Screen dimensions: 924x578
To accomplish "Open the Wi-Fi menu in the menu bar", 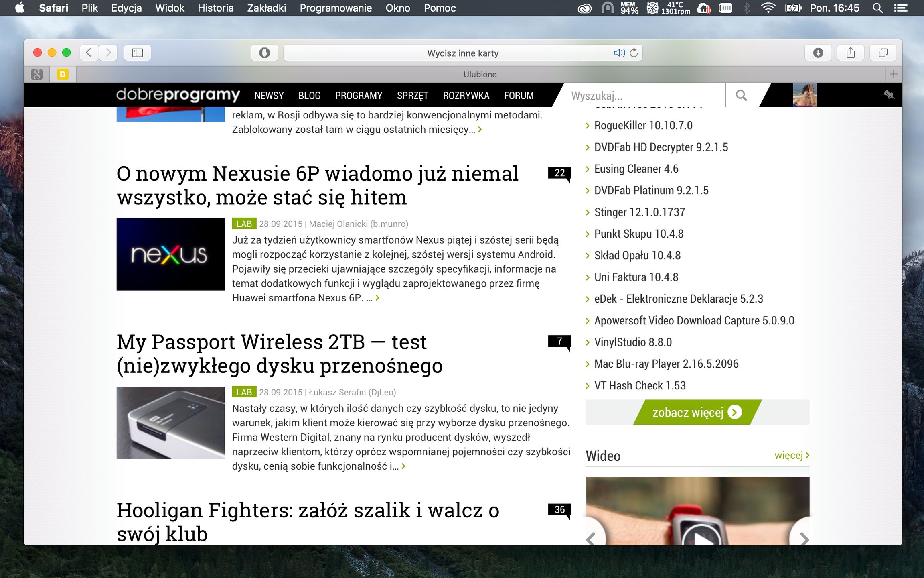I will [769, 8].
